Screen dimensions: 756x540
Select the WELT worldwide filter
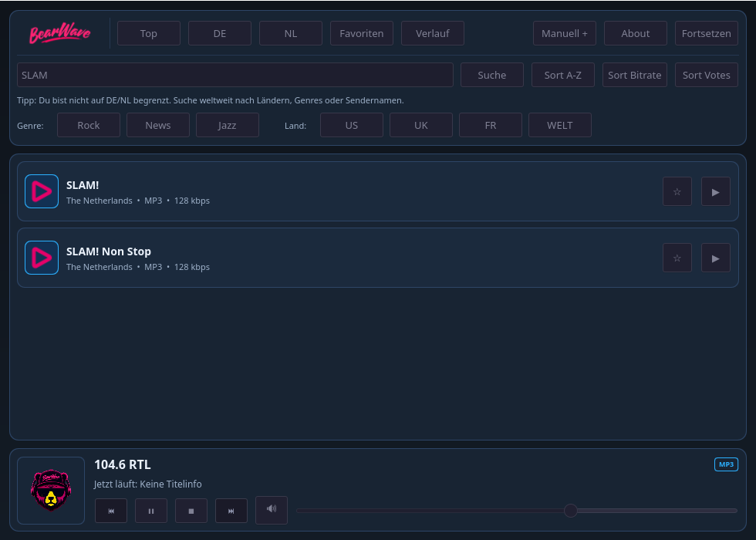(560, 125)
